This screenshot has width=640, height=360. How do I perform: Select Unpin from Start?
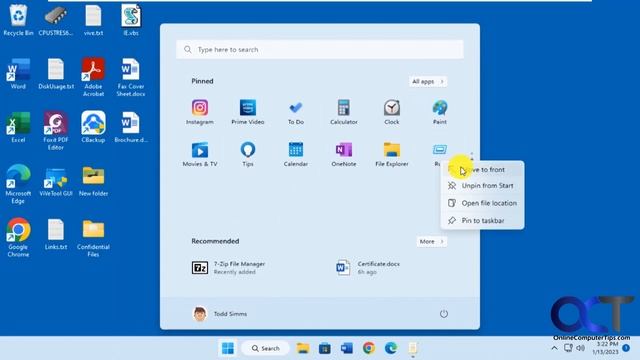tap(482, 186)
